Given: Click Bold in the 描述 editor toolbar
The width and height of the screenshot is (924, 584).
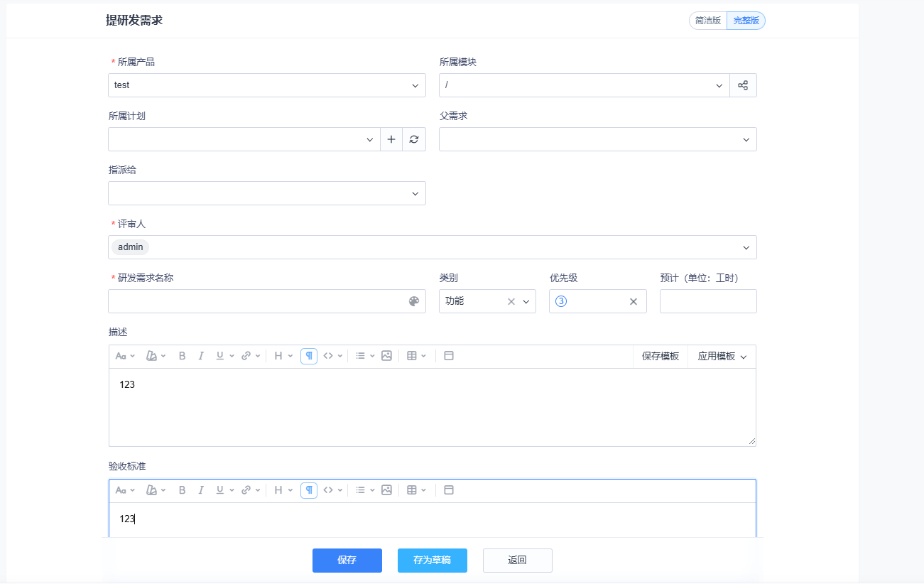Looking at the screenshot, I should pyautogui.click(x=182, y=356).
